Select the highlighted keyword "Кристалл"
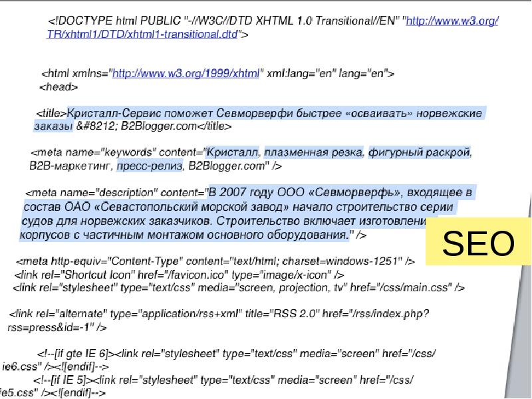The height and width of the screenshot is (399, 532). [233, 154]
